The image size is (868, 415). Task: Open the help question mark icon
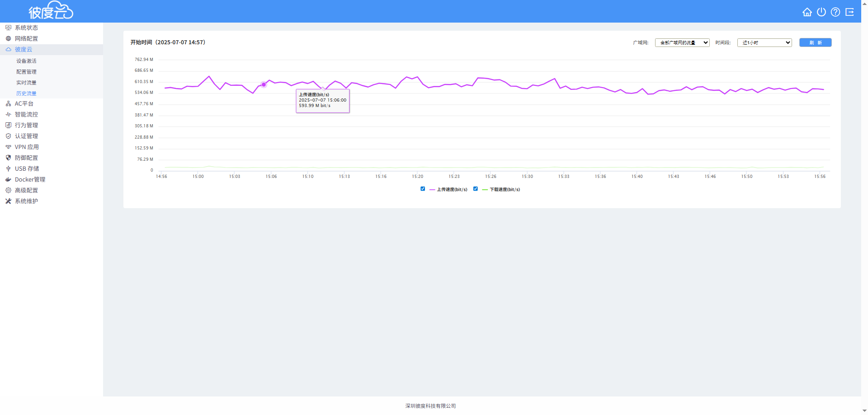tap(835, 12)
